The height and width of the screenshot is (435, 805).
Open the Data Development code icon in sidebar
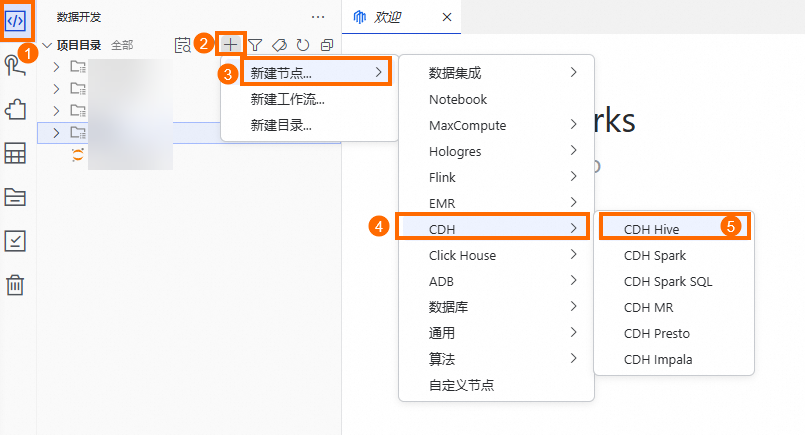[x=15, y=21]
